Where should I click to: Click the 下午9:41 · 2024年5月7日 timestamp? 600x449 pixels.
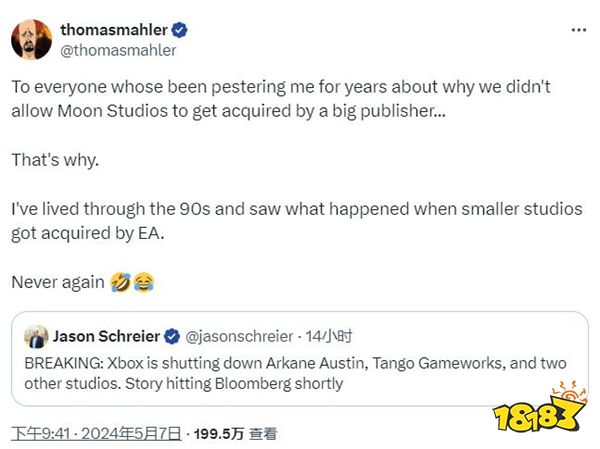point(96,434)
